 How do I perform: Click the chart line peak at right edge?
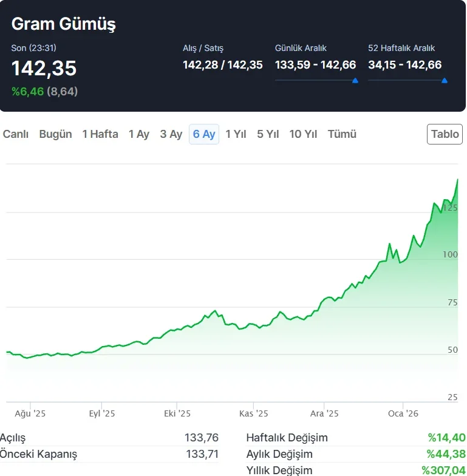(x=457, y=180)
